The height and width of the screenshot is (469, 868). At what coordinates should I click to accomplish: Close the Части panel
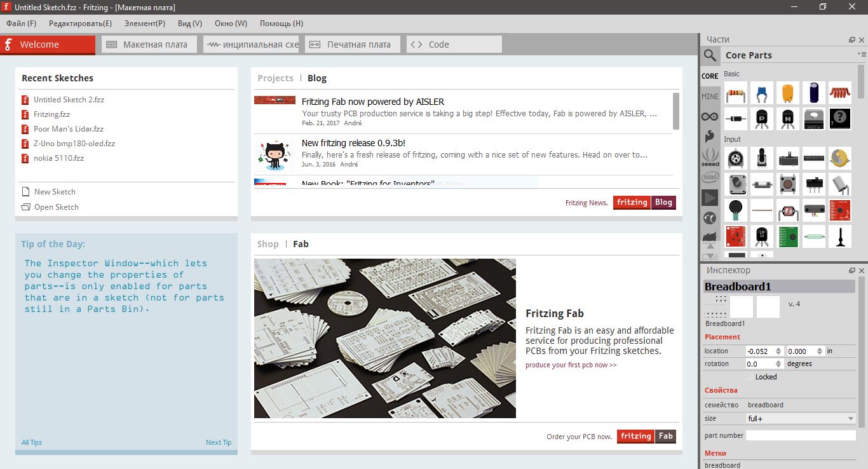862,39
